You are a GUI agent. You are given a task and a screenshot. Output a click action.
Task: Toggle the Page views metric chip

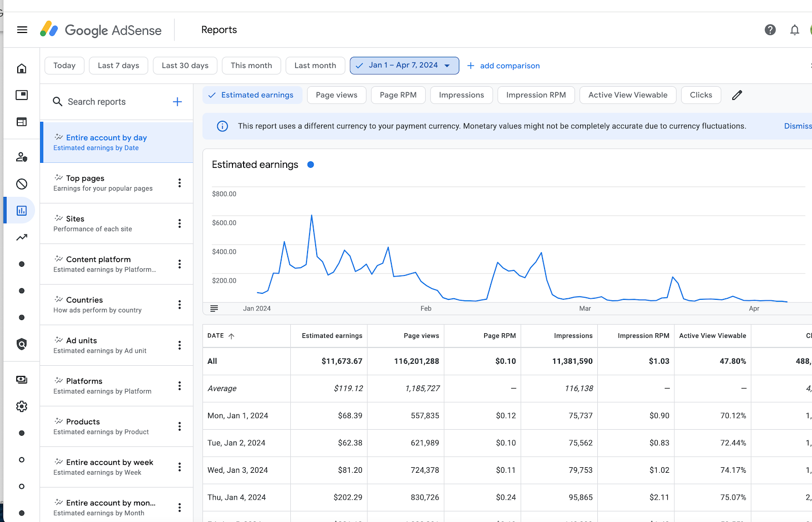coord(336,95)
